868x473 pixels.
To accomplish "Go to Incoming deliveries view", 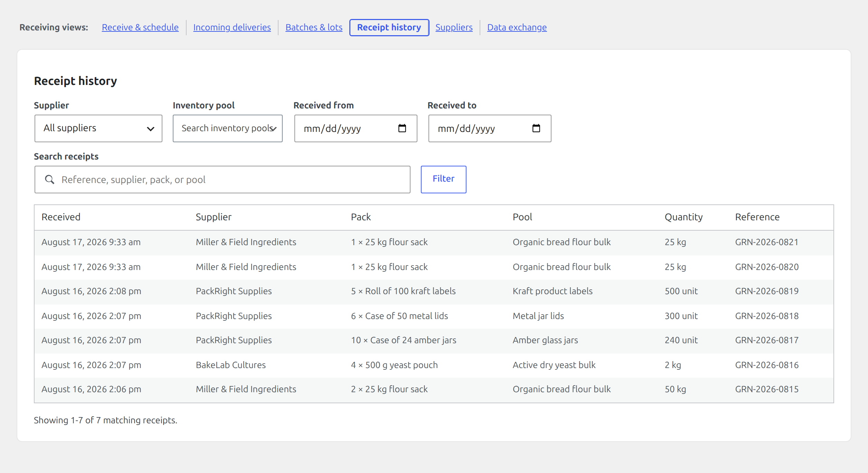I will coord(232,27).
